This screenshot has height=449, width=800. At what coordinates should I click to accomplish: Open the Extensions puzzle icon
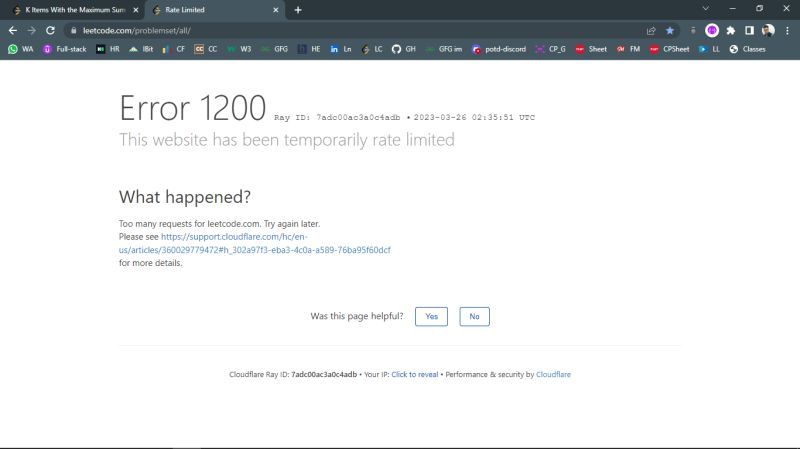[x=731, y=31]
